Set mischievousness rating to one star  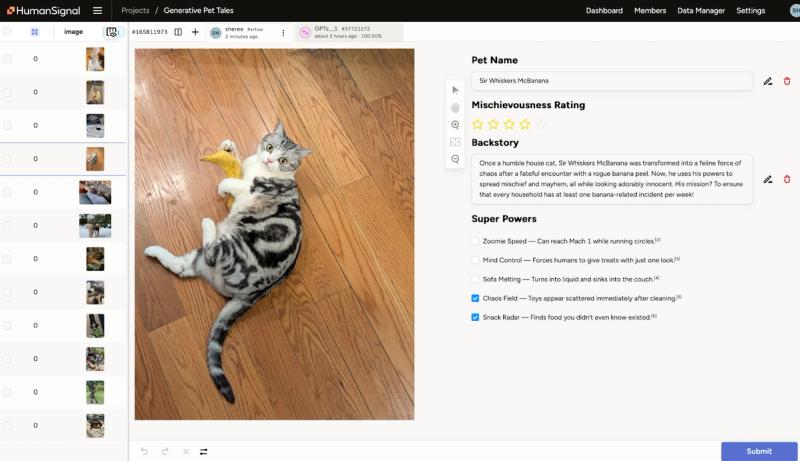pyautogui.click(x=478, y=124)
